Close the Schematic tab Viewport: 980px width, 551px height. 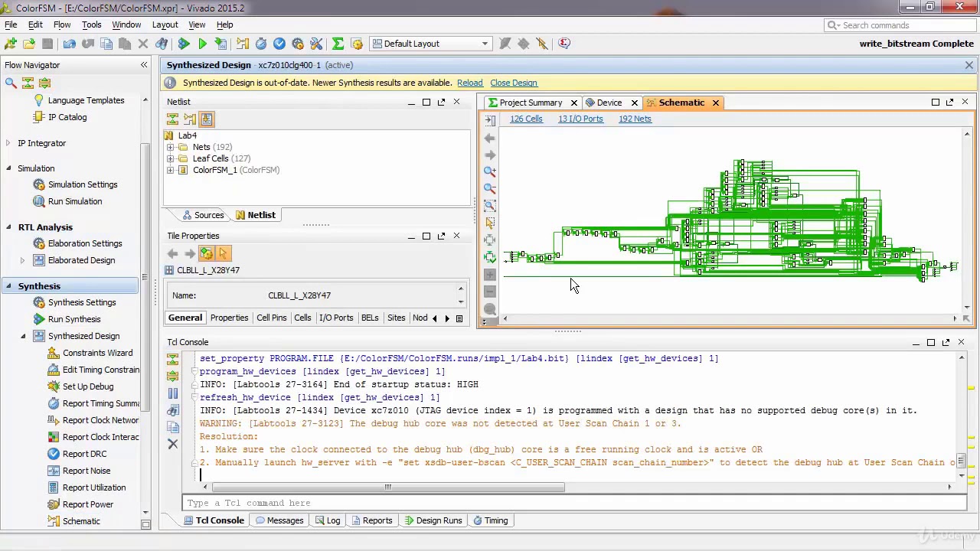pos(716,103)
